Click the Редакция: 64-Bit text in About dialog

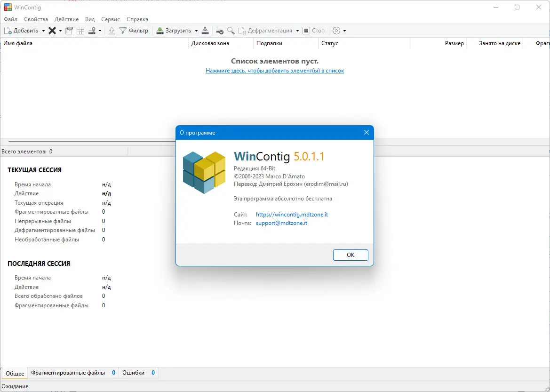coord(255,168)
